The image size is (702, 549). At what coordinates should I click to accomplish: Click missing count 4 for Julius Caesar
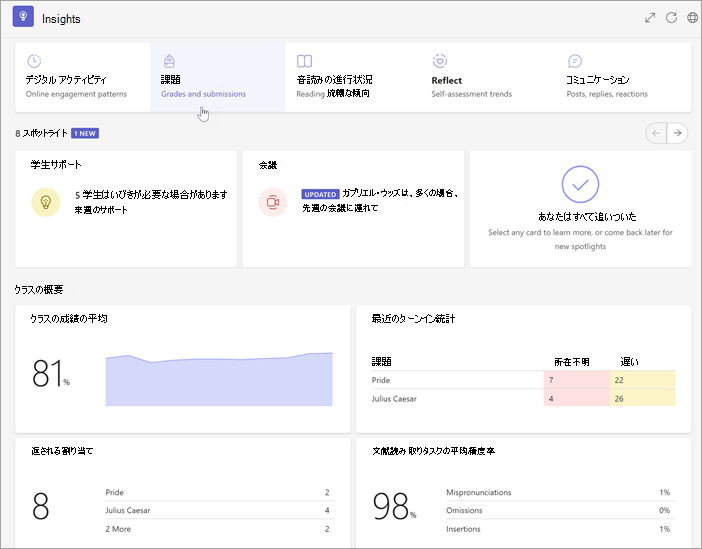(x=577, y=398)
